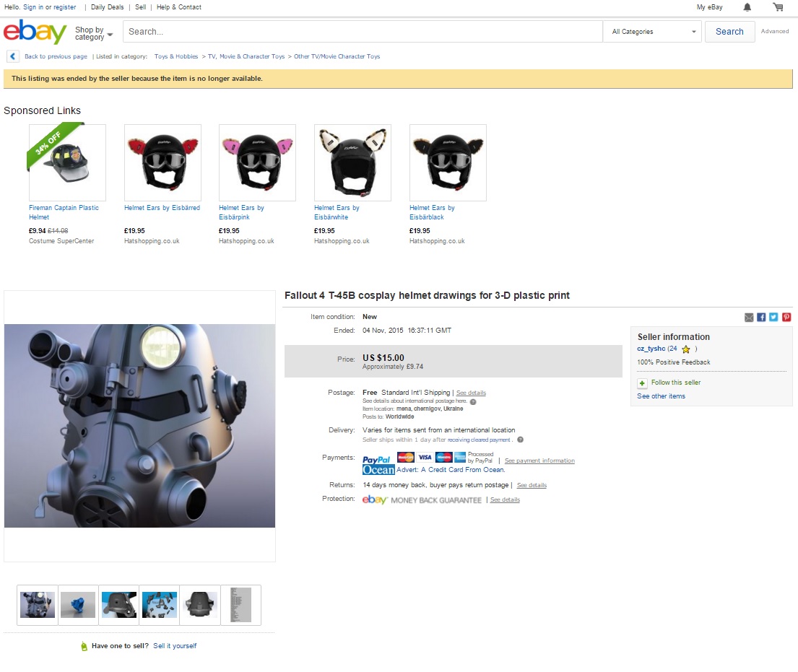
Task: Open Advanced search link
Action: [775, 32]
